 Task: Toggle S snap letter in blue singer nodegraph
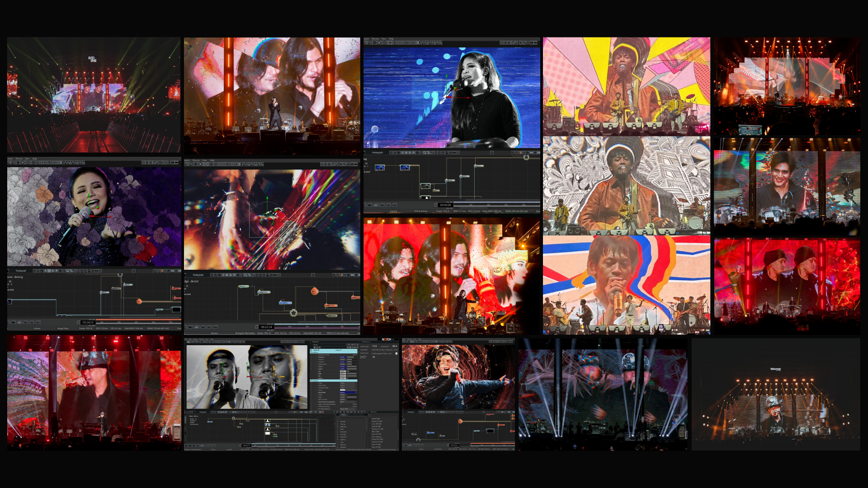402,153
